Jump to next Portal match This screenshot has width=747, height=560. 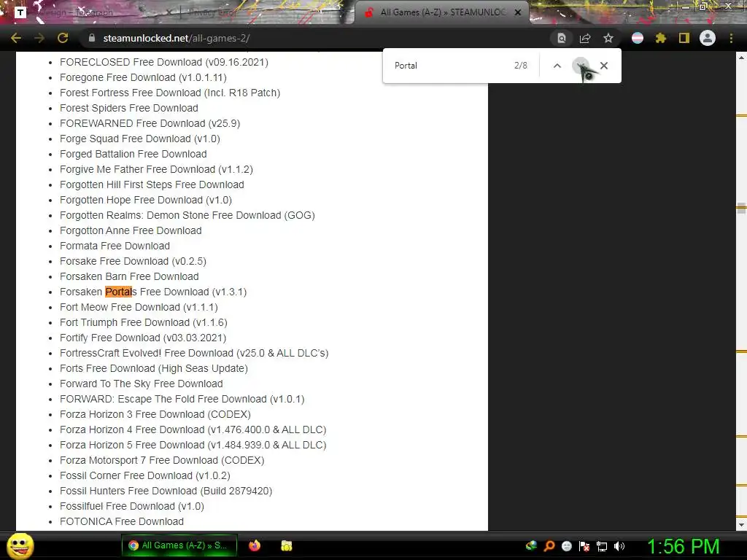(x=580, y=66)
